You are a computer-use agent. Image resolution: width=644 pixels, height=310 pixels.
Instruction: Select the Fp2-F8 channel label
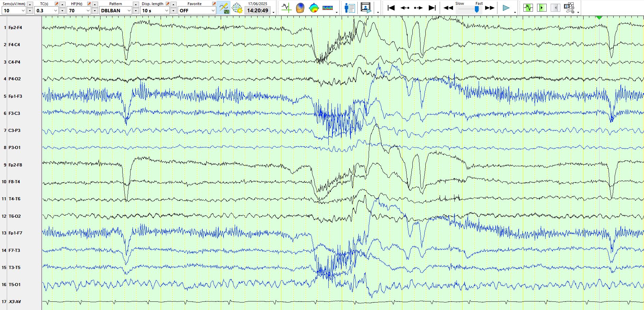point(15,165)
